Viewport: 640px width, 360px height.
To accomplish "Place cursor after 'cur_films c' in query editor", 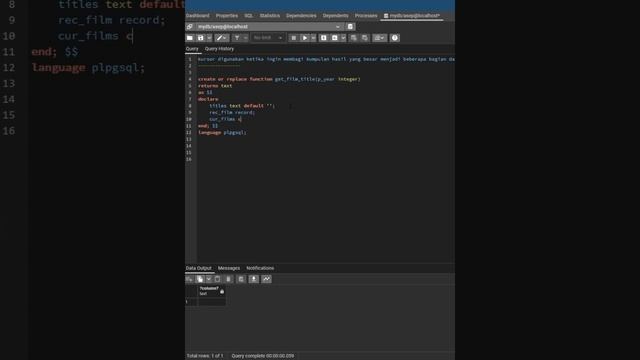I will tap(242, 119).
